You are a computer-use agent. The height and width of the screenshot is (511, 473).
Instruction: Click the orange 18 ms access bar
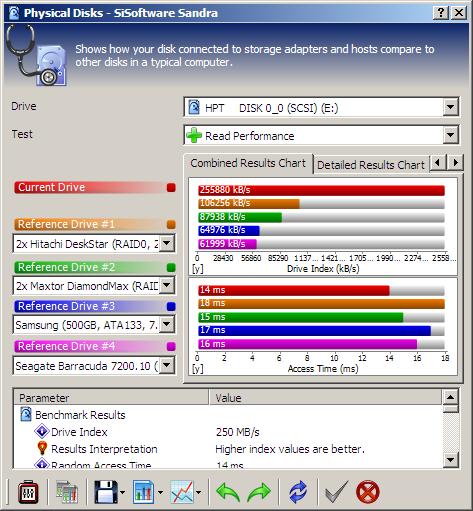pos(321,303)
